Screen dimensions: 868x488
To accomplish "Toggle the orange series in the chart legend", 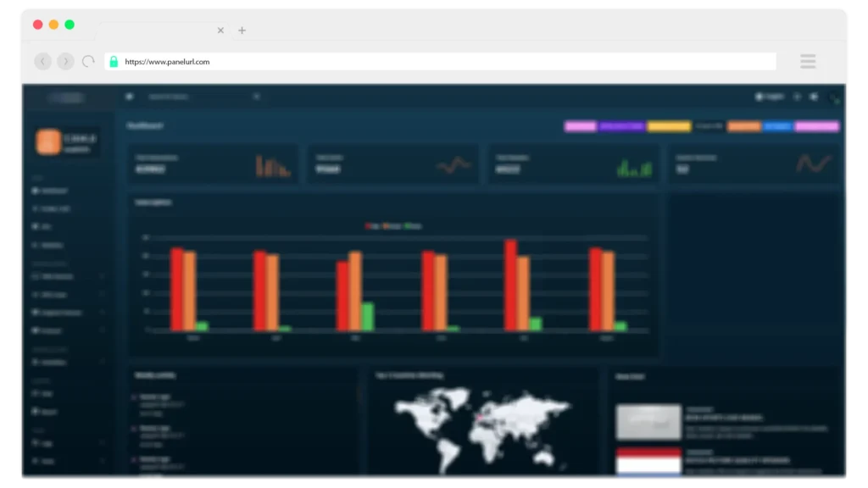I will (387, 226).
